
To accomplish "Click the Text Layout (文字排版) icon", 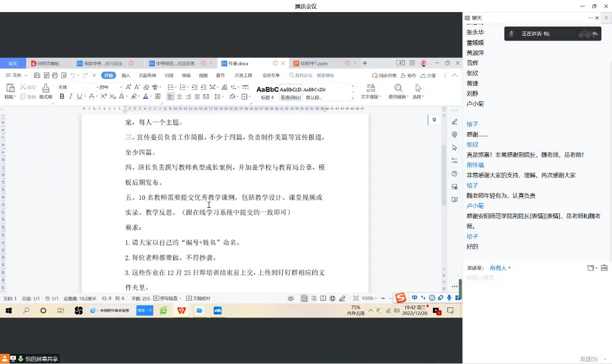I will coord(371,88).
